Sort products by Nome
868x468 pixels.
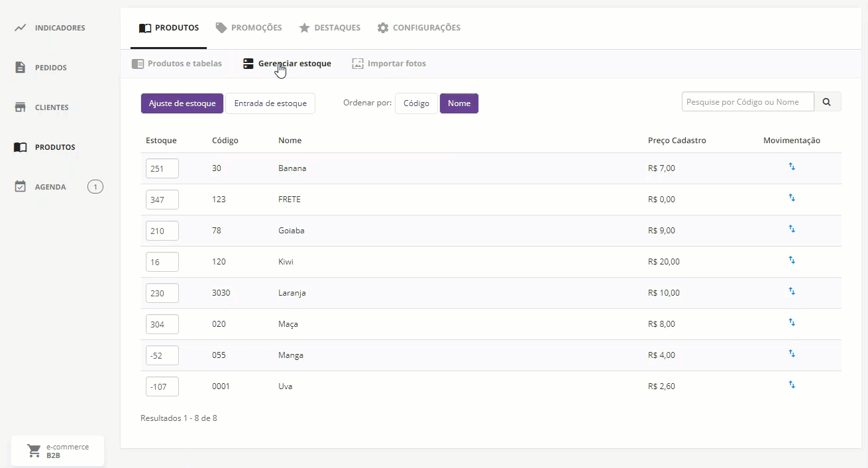click(x=459, y=103)
